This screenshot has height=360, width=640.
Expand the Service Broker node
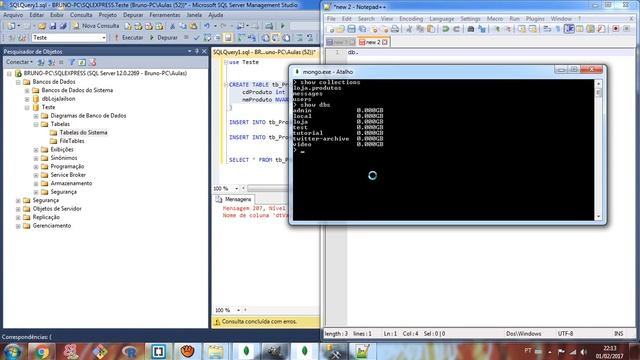(x=36, y=176)
